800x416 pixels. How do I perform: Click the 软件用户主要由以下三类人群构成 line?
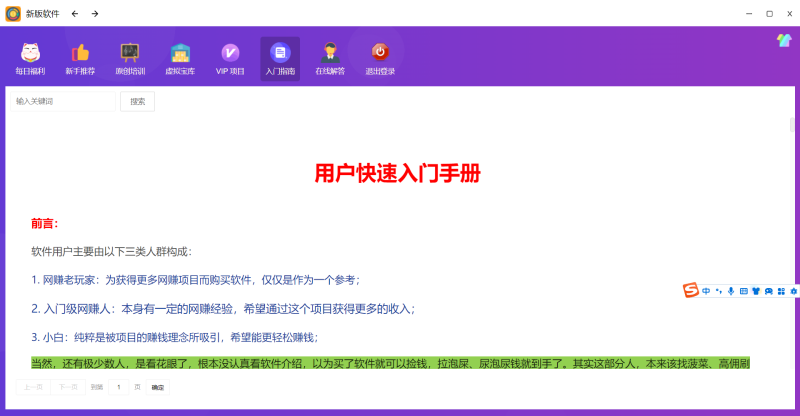(112, 251)
